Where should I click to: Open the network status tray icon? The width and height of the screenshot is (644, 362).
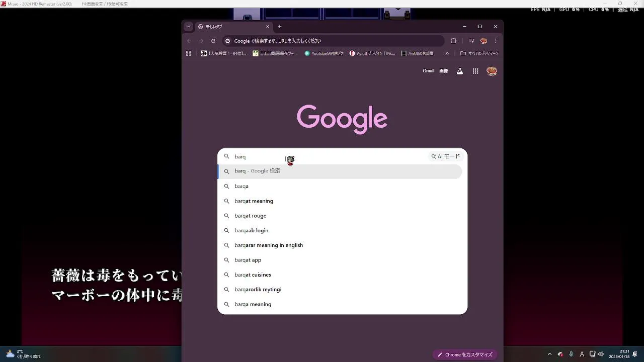click(592, 354)
